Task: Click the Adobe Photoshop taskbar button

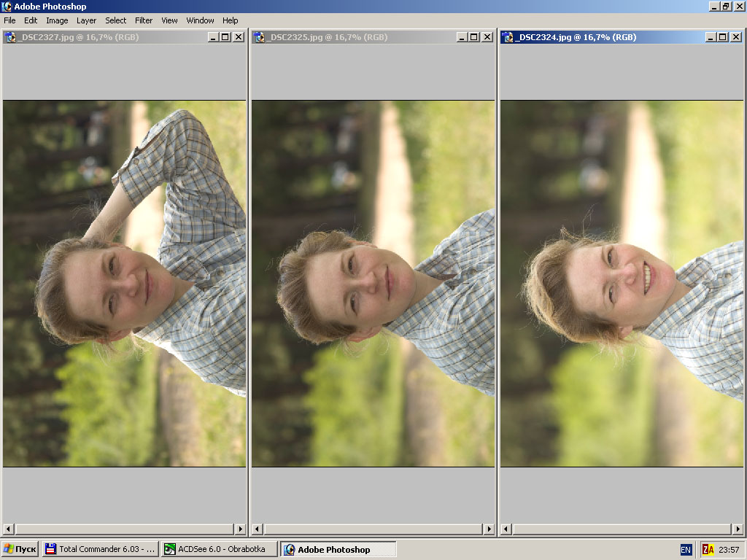Action: click(338, 549)
